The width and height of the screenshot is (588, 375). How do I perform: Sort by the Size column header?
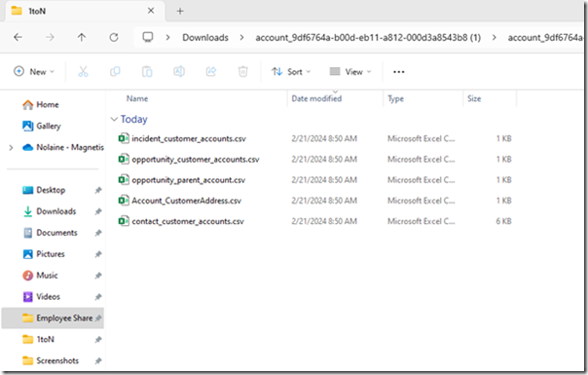(474, 98)
